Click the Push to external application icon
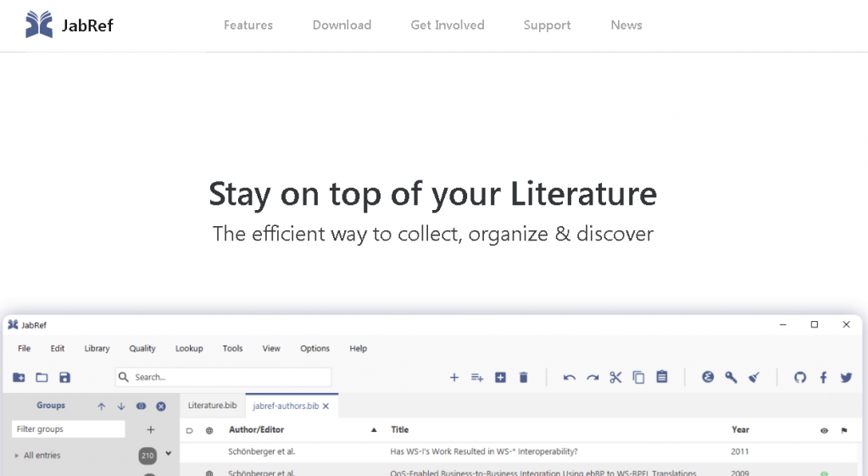This screenshot has width=868, height=476. (x=708, y=377)
